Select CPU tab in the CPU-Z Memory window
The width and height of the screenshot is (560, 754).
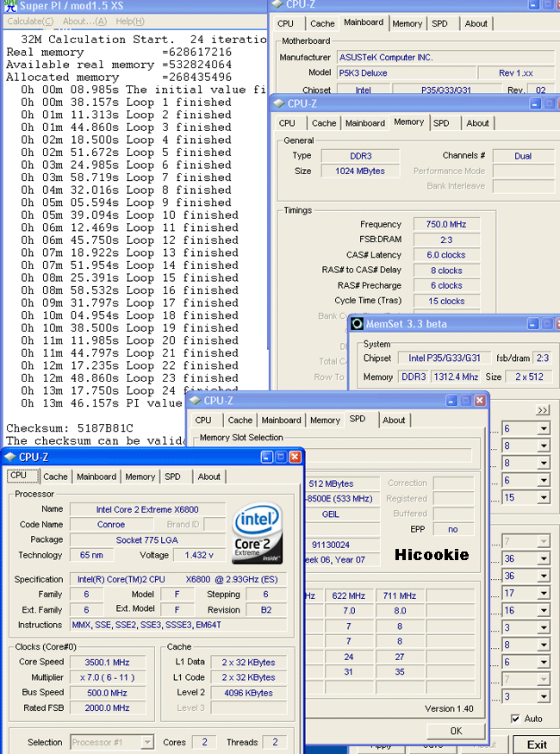point(287,123)
